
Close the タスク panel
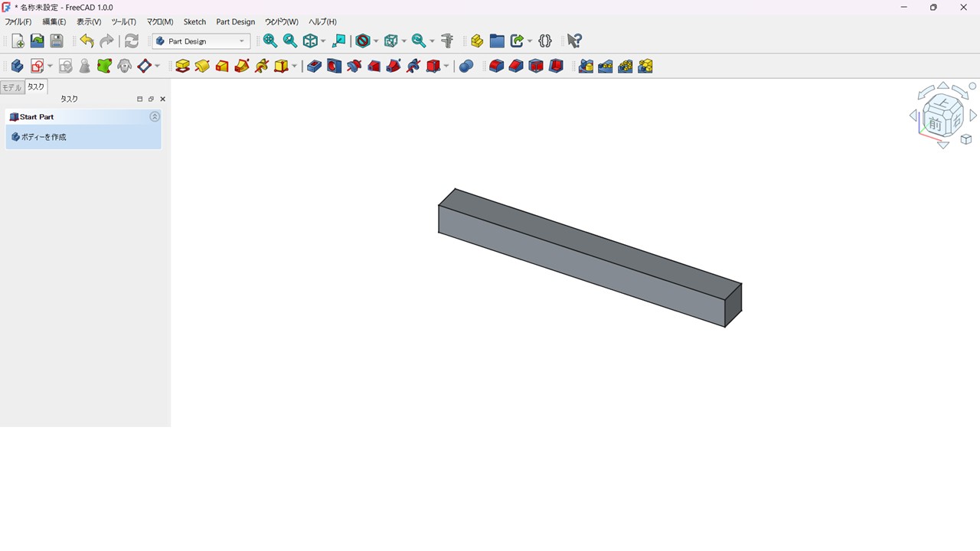(x=162, y=99)
